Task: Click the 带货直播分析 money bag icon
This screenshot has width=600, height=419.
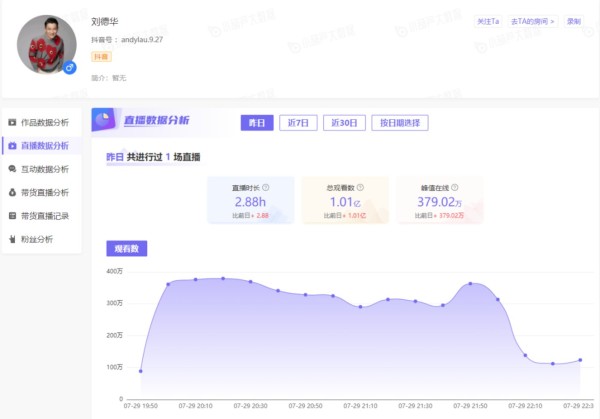Action: [12, 192]
